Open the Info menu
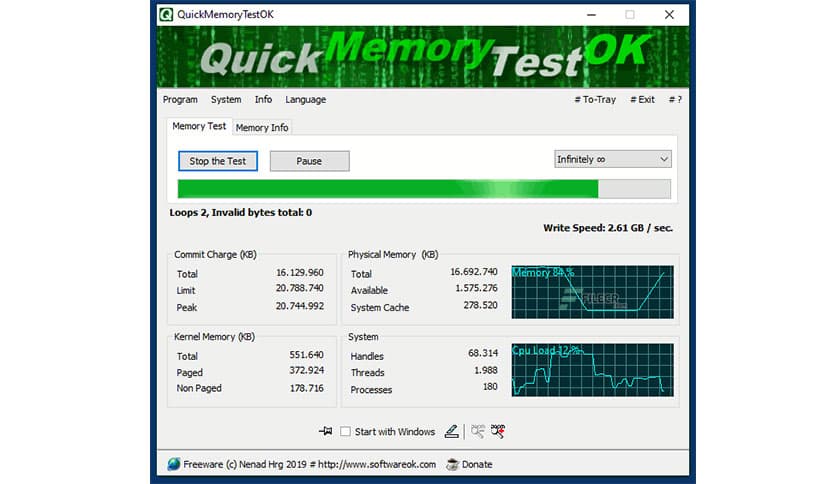Image resolution: width=836 pixels, height=484 pixels. [x=263, y=100]
